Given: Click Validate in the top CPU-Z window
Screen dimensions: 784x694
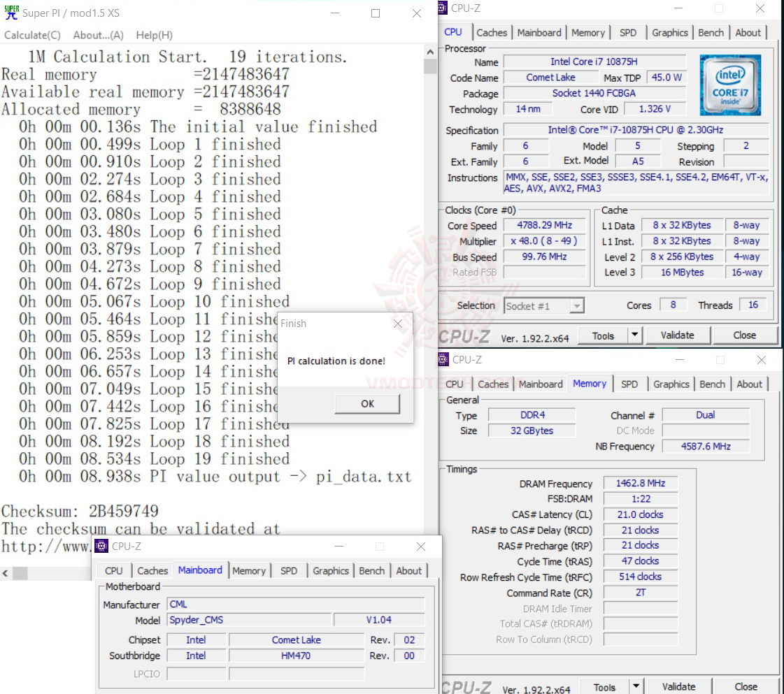Looking at the screenshot, I should [677, 335].
